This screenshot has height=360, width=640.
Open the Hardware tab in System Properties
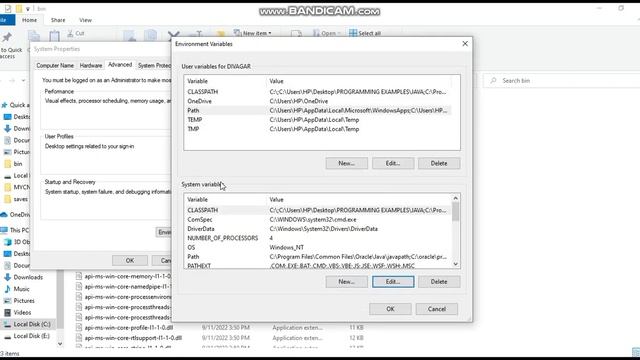point(91,65)
